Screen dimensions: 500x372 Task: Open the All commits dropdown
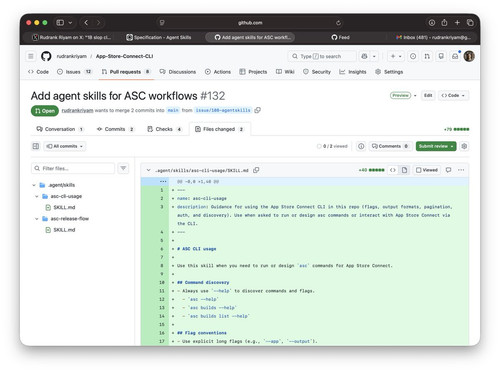[x=65, y=146]
